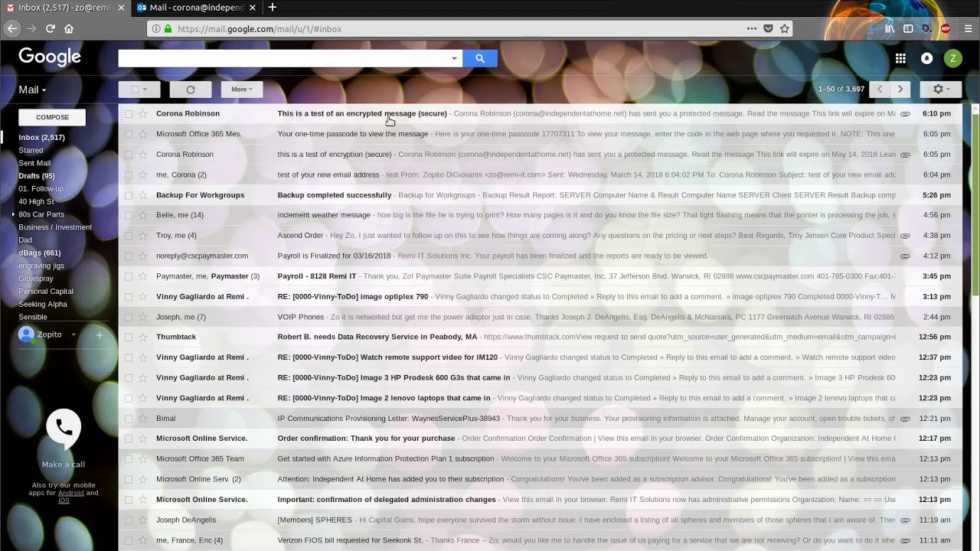This screenshot has height=551, width=980.
Task: Open Google notifications bell
Action: [x=926, y=58]
